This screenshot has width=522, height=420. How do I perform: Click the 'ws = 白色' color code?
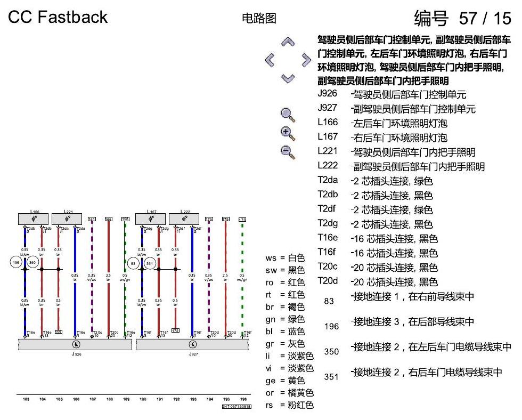click(x=286, y=258)
